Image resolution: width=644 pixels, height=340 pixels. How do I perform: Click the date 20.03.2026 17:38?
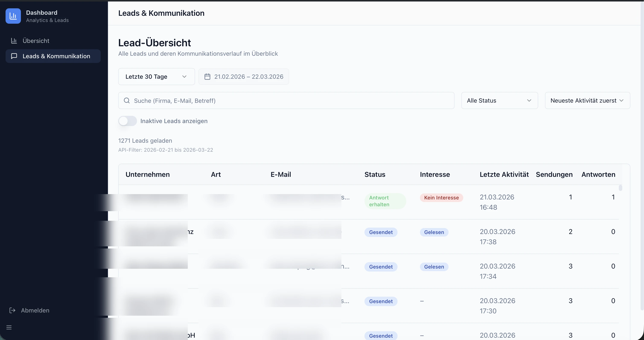497,237
